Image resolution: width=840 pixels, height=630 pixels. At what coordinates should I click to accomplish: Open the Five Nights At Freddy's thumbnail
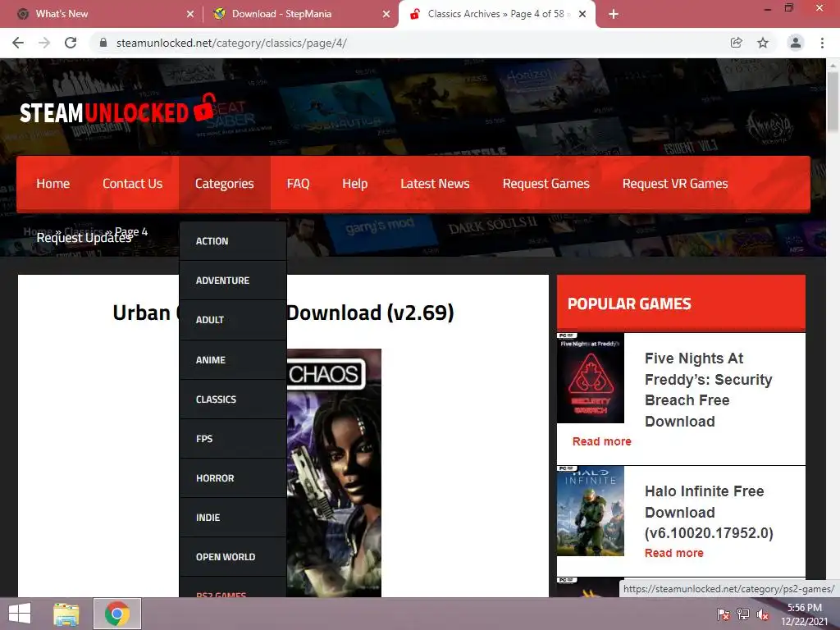[591, 378]
